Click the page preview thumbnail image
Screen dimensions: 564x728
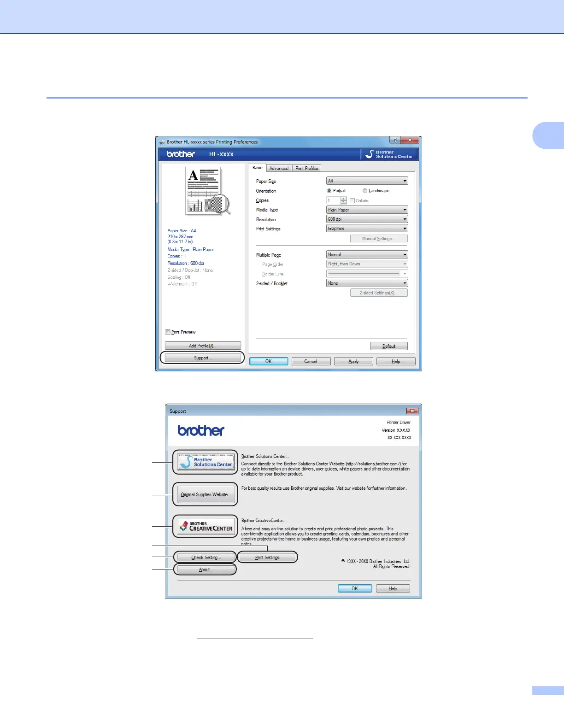[x=207, y=192]
